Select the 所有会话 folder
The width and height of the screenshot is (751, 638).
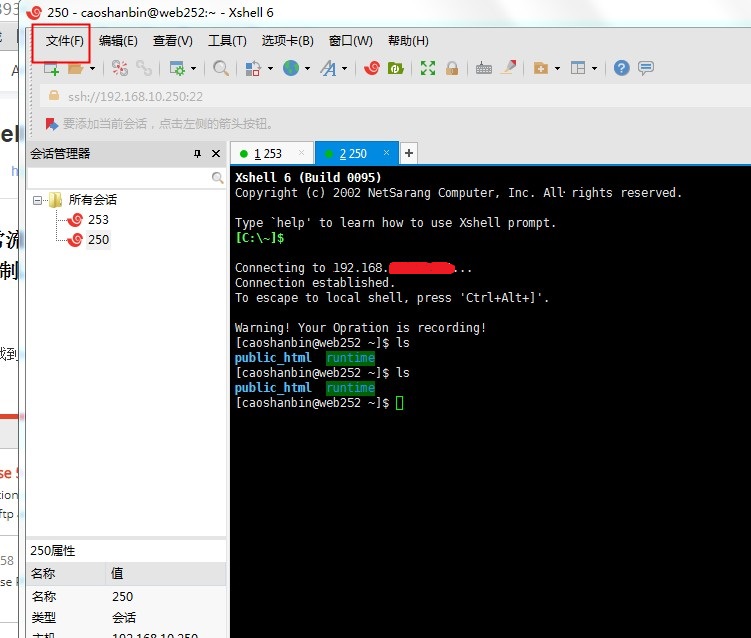pos(92,199)
